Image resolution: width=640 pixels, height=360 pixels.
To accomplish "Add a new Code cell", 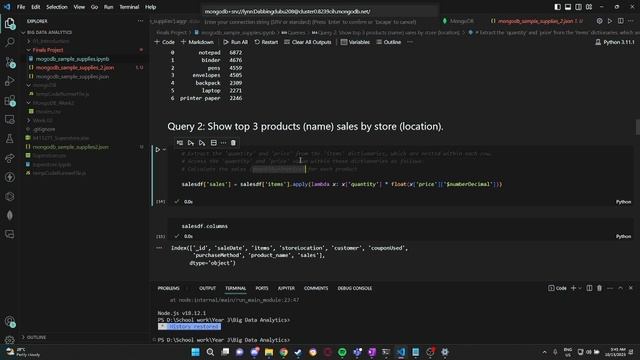I will [164, 42].
